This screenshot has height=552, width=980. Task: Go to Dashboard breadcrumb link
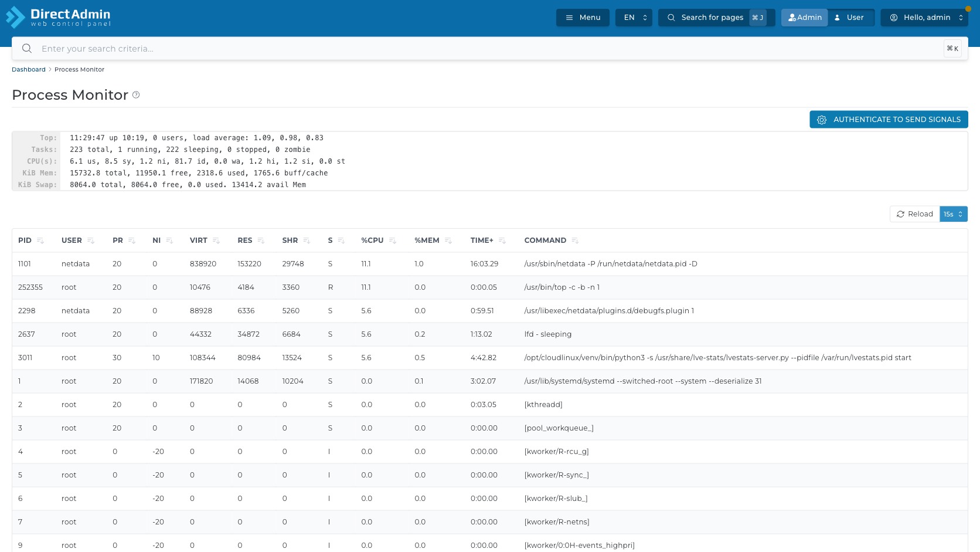pos(29,69)
